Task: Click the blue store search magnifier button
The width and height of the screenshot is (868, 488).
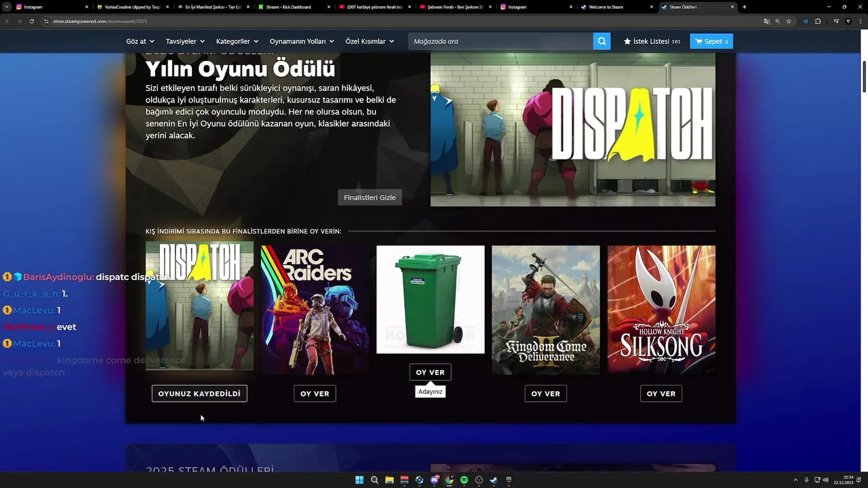Action: click(601, 41)
